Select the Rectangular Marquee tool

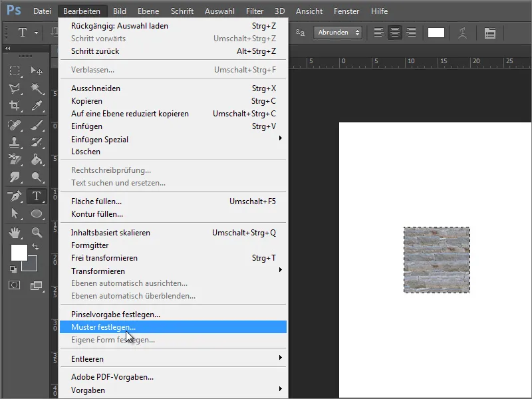coord(14,70)
